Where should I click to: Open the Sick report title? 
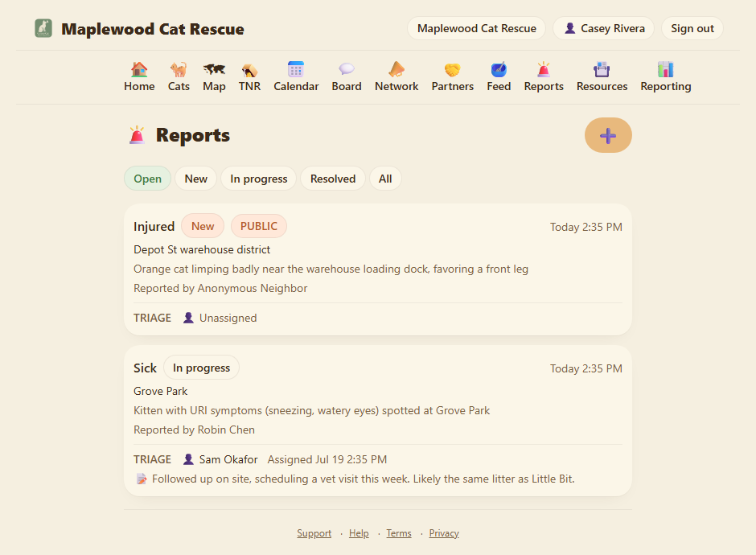coord(145,368)
